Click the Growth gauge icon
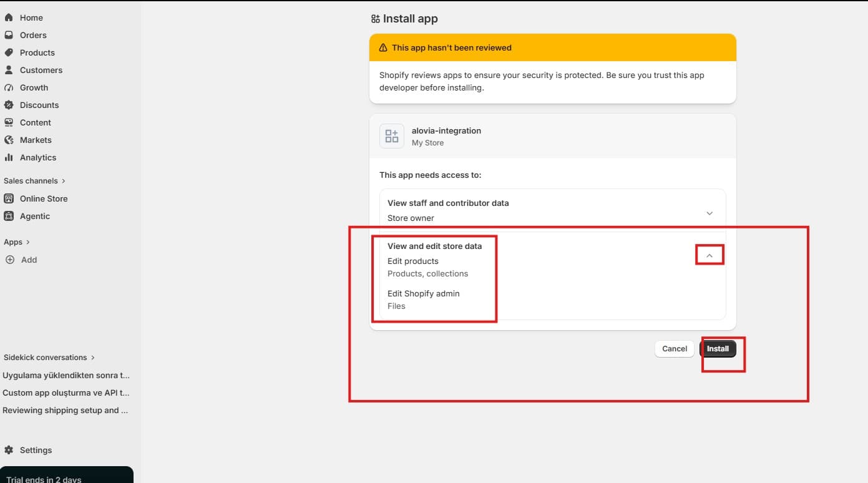The width and height of the screenshot is (868, 483). (x=9, y=87)
